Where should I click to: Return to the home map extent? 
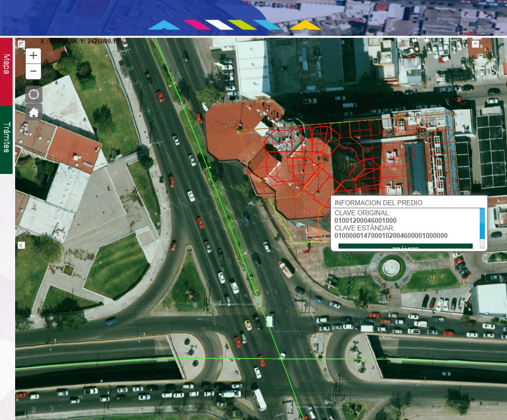click(x=34, y=112)
